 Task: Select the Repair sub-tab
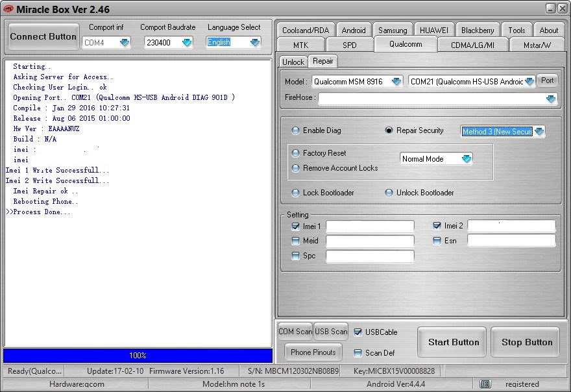point(323,61)
